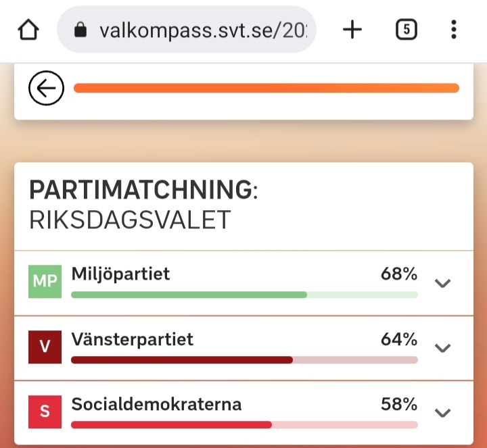487x448 pixels.
Task: Select the Vänsterpartiet party name
Action: tap(132, 339)
